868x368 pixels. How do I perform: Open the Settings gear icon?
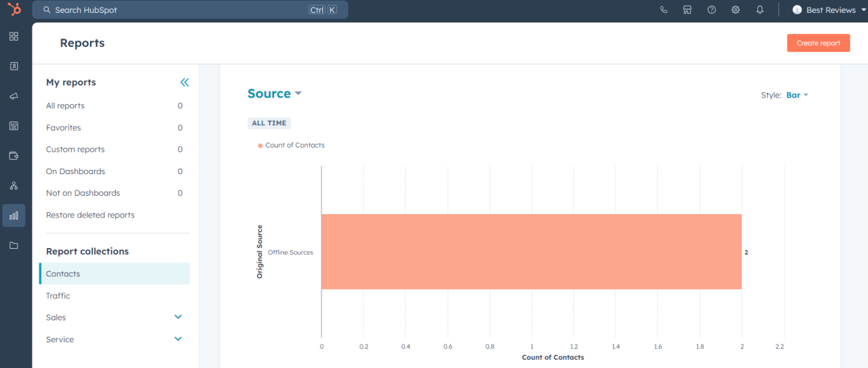[x=736, y=9]
